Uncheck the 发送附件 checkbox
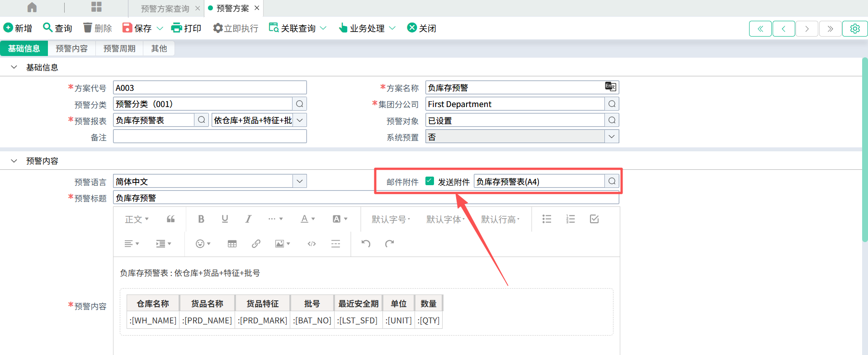Viewport: 868px width, 355px height. (x=429, y=181)
